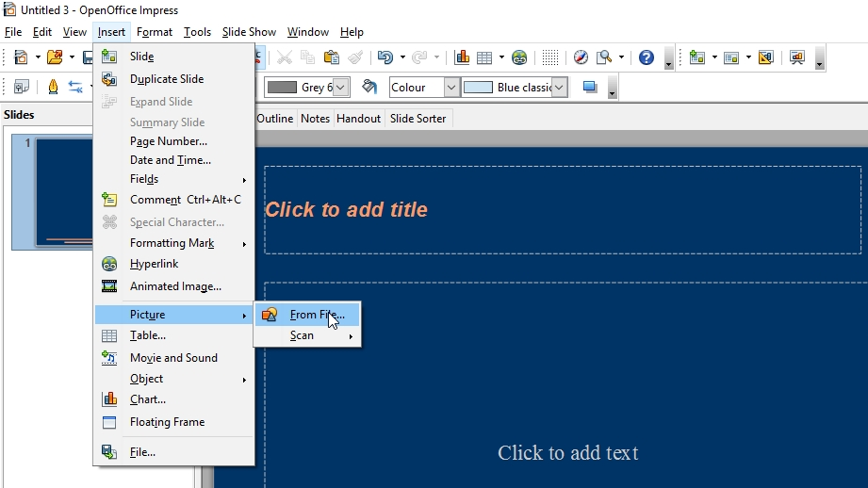Screen dimensions: 868x488
Task: Click the Chart icon in the toolbar
Action: point(462,57)
